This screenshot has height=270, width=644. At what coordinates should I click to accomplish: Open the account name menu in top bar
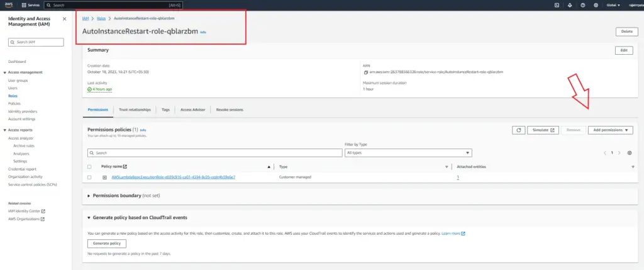[x=636, y=5]
